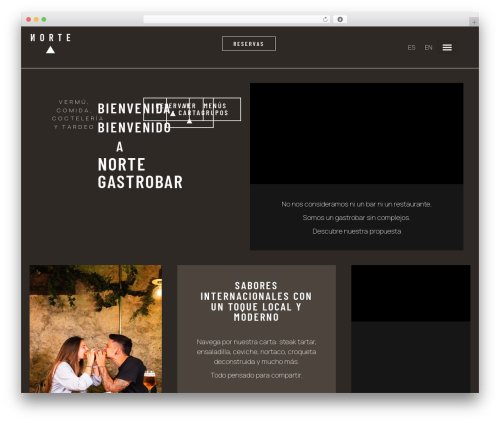Viewport: 500px width, 423px height.
Task: Click the browser reload icon
Action: (x=325, y=19)
